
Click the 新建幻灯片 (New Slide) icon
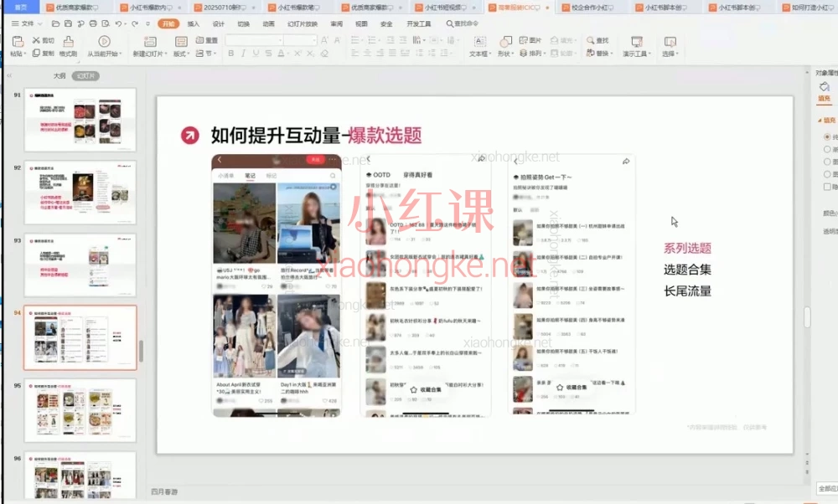coord(149,42)
